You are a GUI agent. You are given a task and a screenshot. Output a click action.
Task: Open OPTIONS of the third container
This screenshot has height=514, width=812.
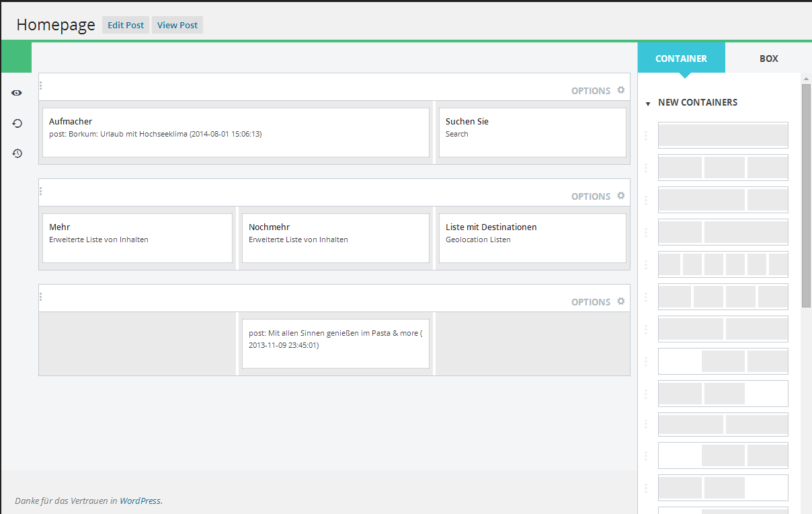[591, 302]
